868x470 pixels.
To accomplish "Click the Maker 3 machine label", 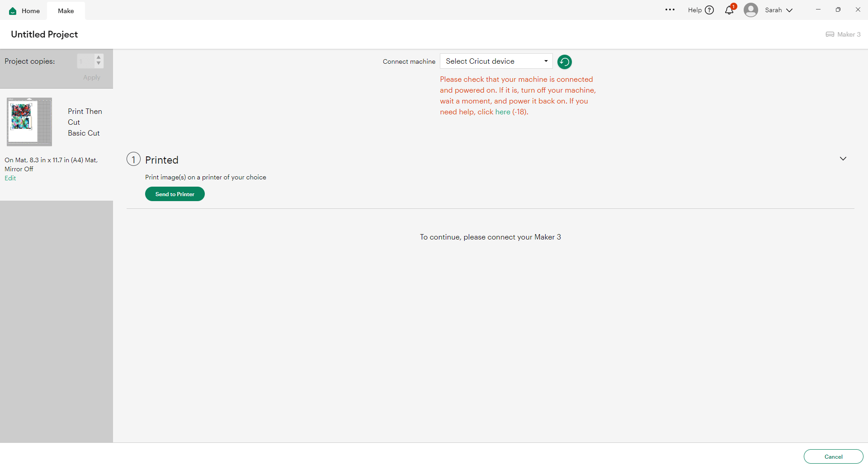I will click(849, 34).
